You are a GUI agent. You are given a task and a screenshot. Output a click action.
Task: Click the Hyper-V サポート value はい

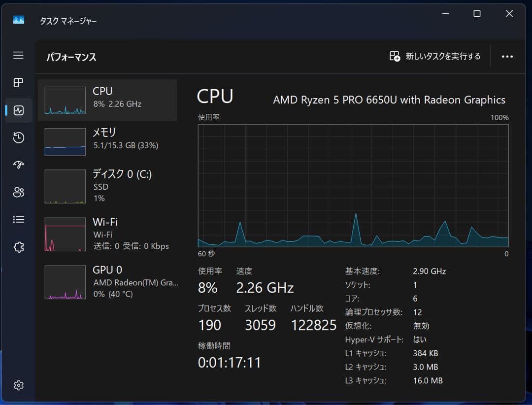420,339
